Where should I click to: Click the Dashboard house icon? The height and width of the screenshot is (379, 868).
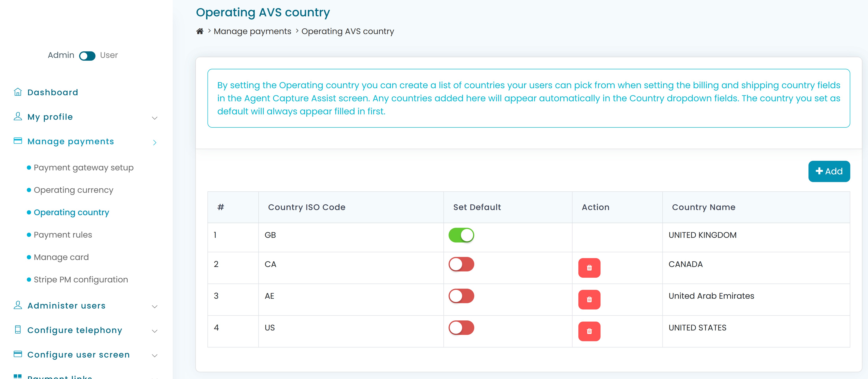[x=18, y=92]
